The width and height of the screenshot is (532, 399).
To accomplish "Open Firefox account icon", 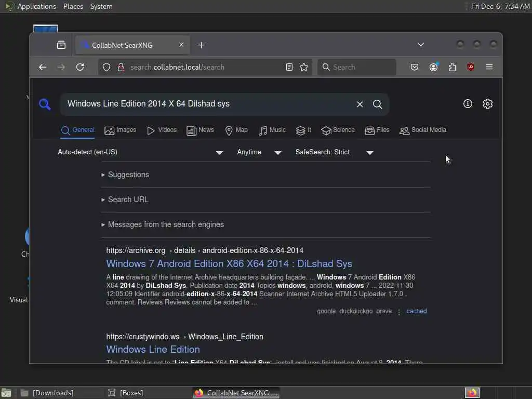I will click(434, 67).
